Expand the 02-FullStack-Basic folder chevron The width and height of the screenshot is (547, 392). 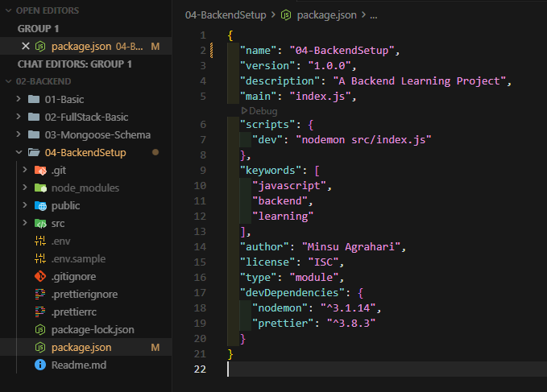tap(19, 117)
